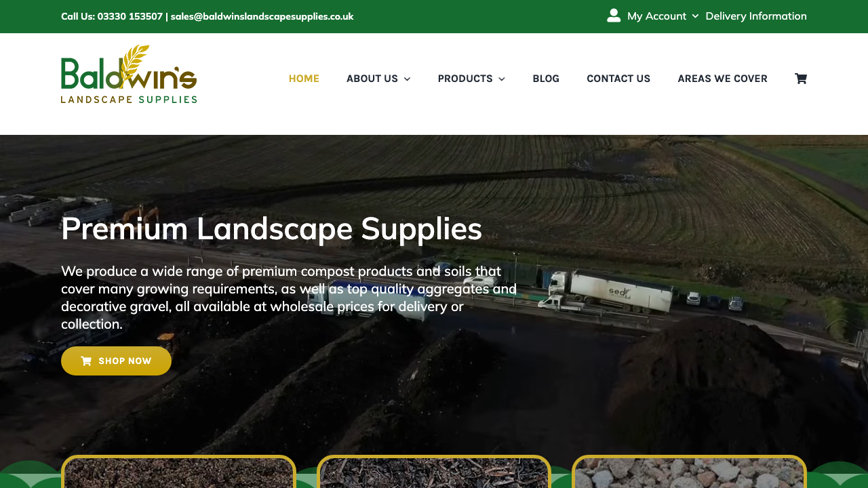
Task: Open Delivery Information link
Action: pos(756,16)
